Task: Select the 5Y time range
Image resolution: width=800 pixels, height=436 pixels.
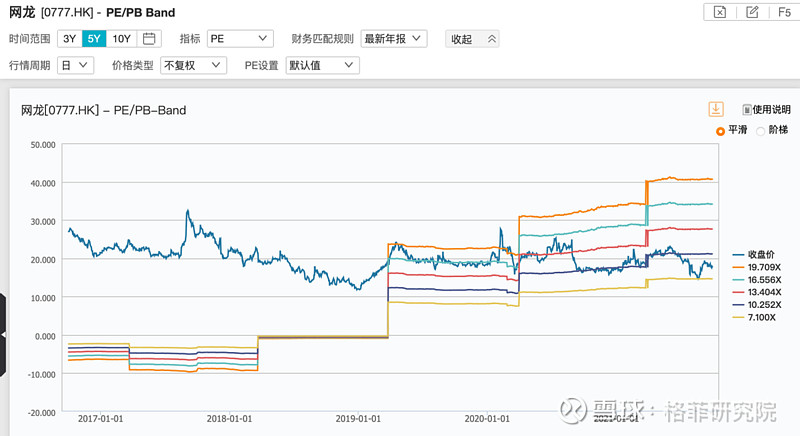Action: (x=94, y=39)
